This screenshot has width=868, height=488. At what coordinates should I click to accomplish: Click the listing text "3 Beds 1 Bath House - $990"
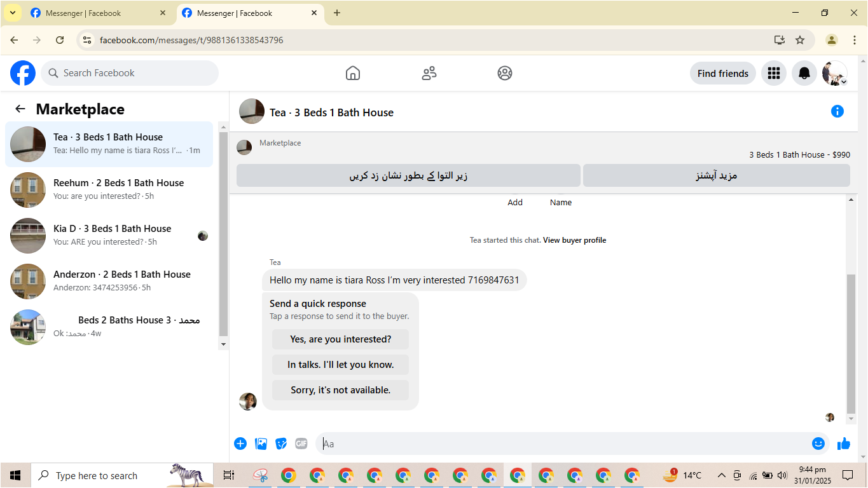pos(799,154)
